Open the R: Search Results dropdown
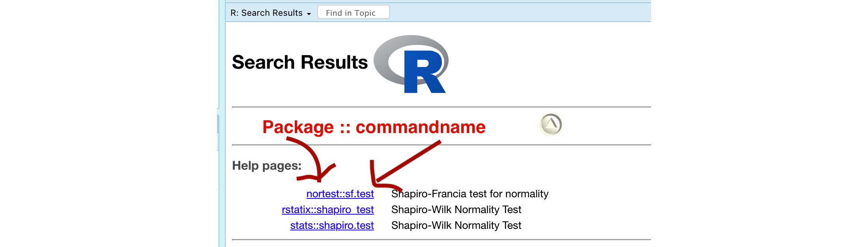868x247 pixels. coord(271,13)
